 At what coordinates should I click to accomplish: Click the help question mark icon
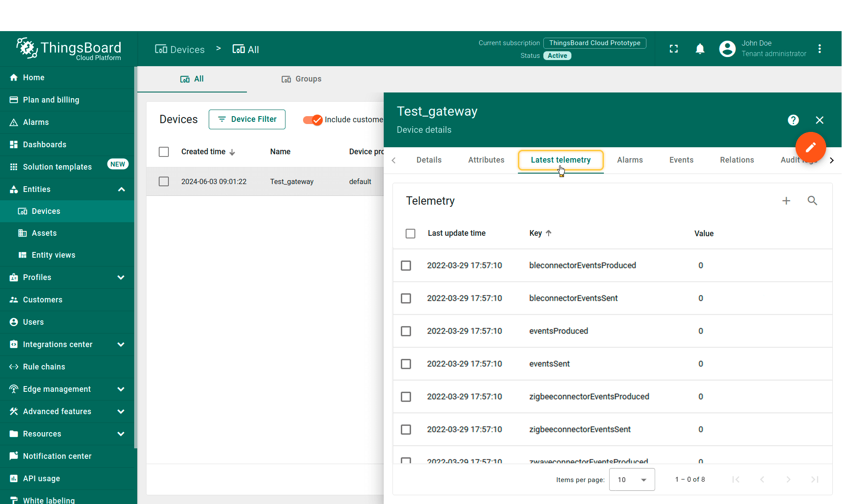tap(794, 120)
